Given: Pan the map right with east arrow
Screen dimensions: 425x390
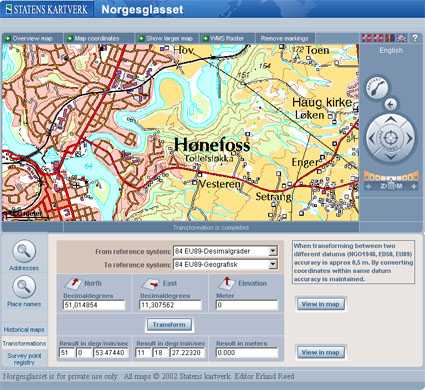Looking at the screenshot, I should [x=409, y=138].
